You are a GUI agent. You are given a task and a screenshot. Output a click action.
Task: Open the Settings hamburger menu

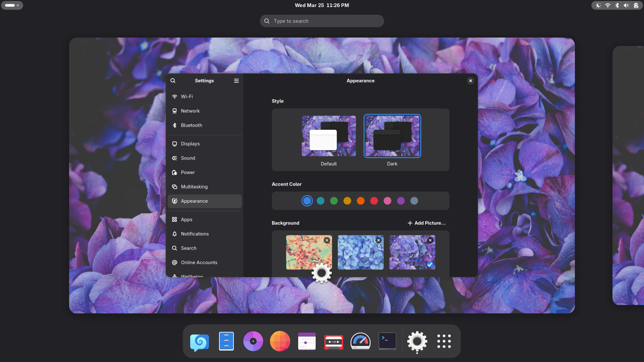coord(236,81)
